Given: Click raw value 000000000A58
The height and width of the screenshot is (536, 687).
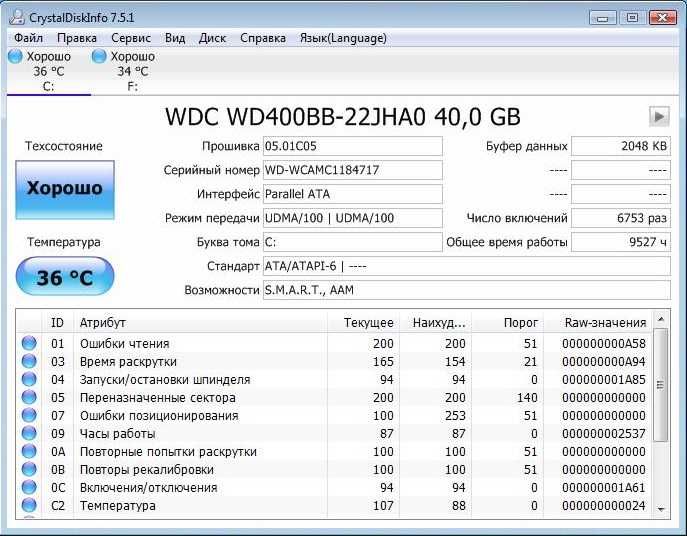Looking at the screenshot, I should (604, 344).
